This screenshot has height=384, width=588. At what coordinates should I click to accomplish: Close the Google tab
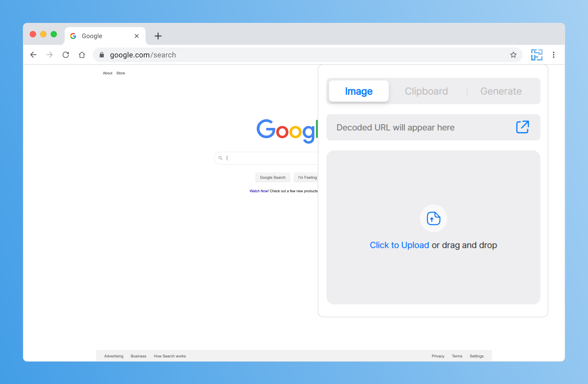tap(137, 36)
